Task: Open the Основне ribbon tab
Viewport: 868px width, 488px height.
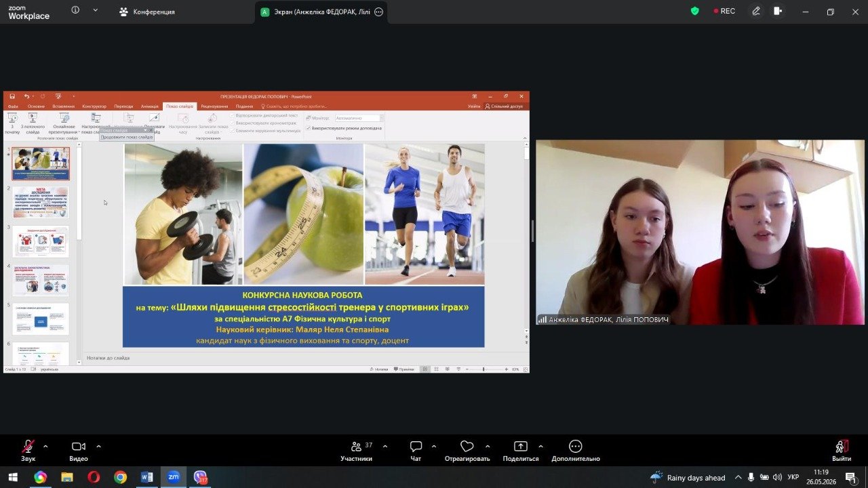Action: click(36, 106)
